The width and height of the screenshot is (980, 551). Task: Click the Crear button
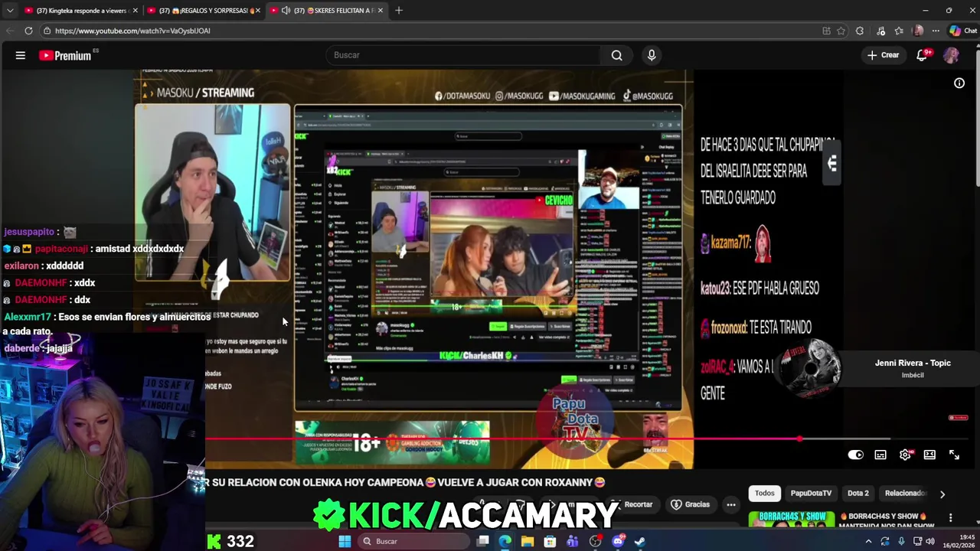[883, 55]
